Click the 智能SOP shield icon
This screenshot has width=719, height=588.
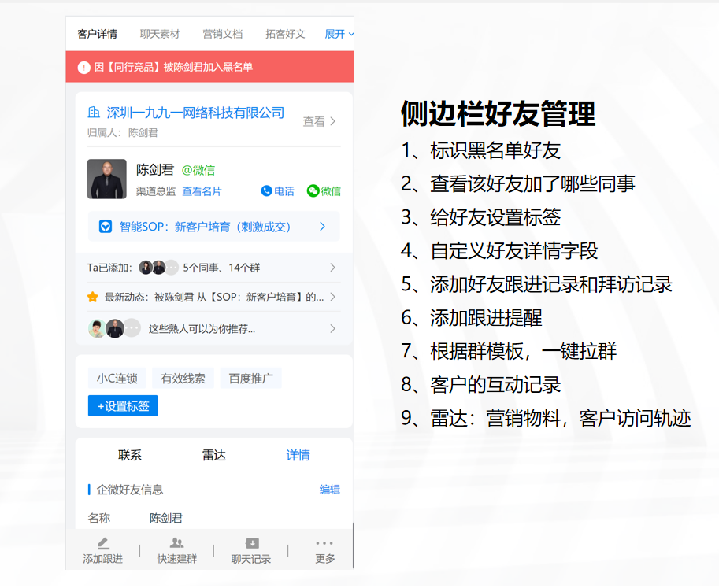click(105, 227)
